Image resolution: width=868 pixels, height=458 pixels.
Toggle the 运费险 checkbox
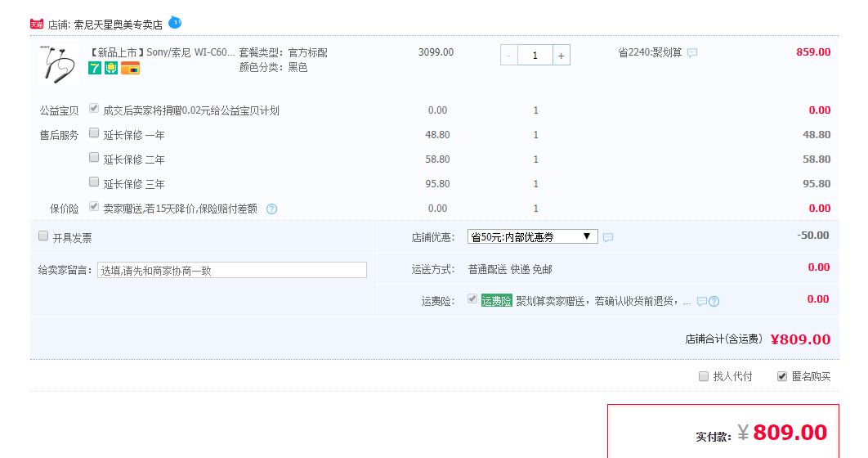coord(472,299)
